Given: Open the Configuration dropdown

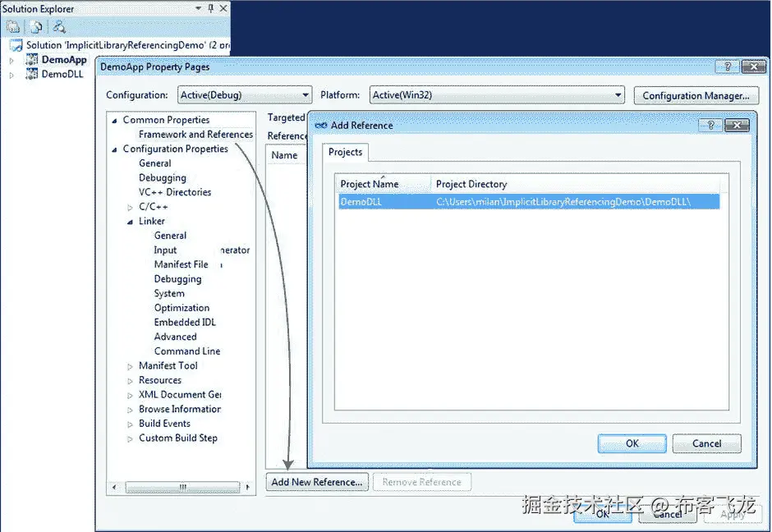Looking at the screenshot, I should tap(245, 95).
